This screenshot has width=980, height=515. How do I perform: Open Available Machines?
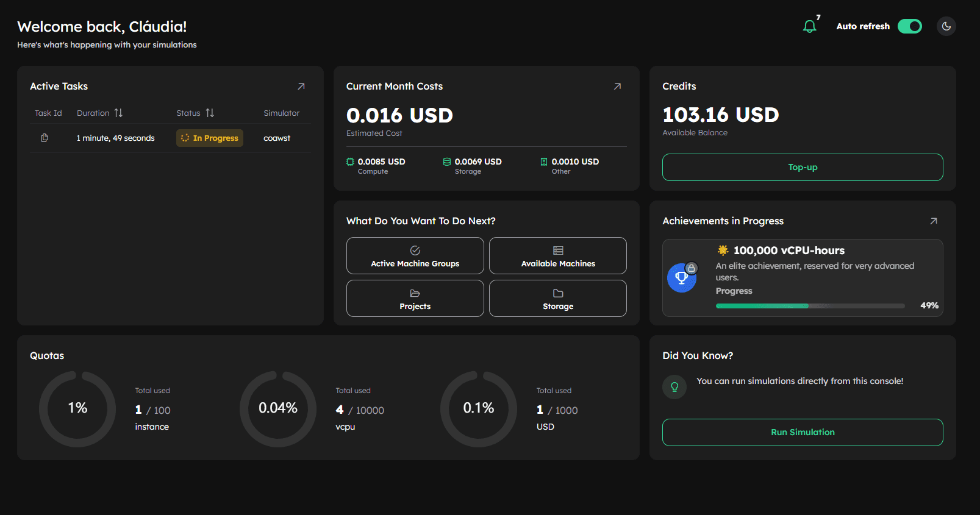coord(558,256)
